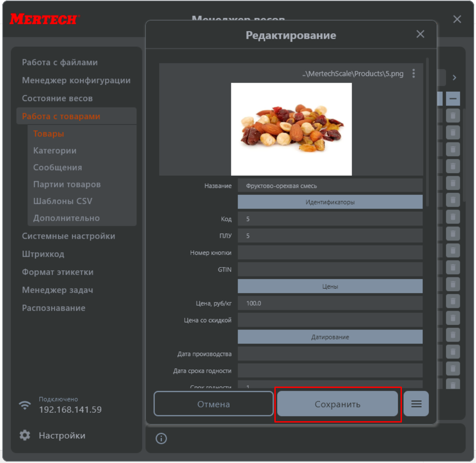The height and width of the screenshot is (463, 476).
Task: Toggle the Датирование section header
Action: coord(330,337)
